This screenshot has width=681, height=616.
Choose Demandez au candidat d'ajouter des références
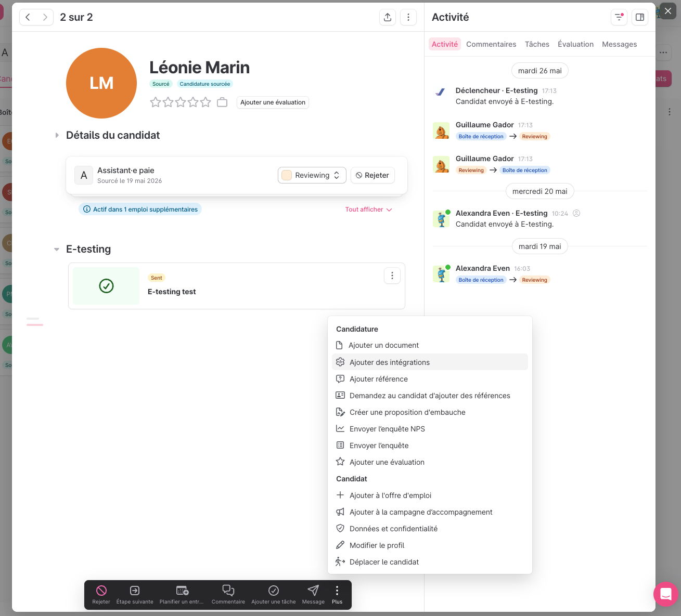[x=430, y=396]
